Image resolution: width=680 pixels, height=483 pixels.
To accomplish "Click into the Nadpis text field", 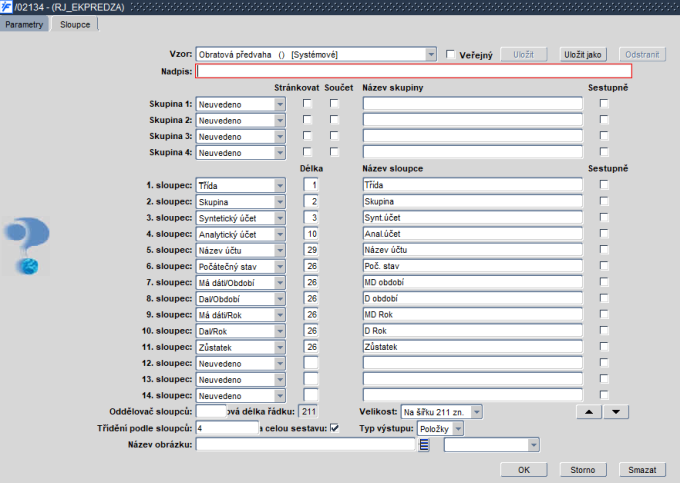I will click(414, 71).
